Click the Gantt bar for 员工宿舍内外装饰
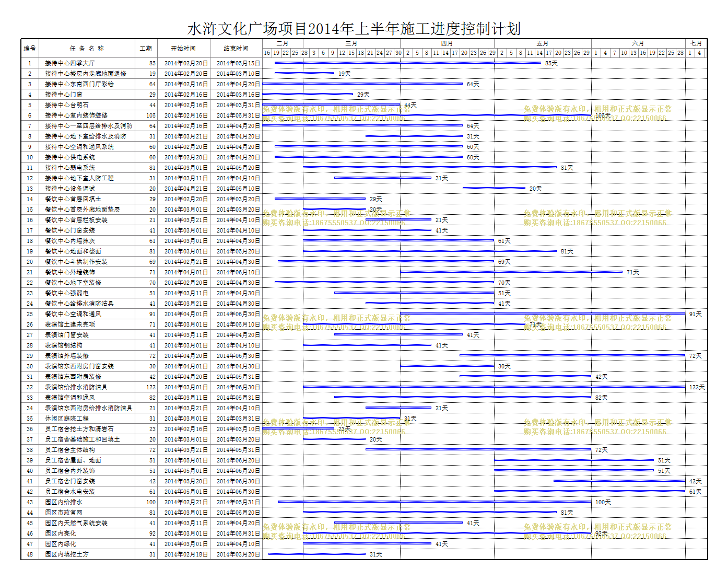Image resolution: width=728 pixels, height=580 pixels. pyautogui.click(x=574, y=470)
